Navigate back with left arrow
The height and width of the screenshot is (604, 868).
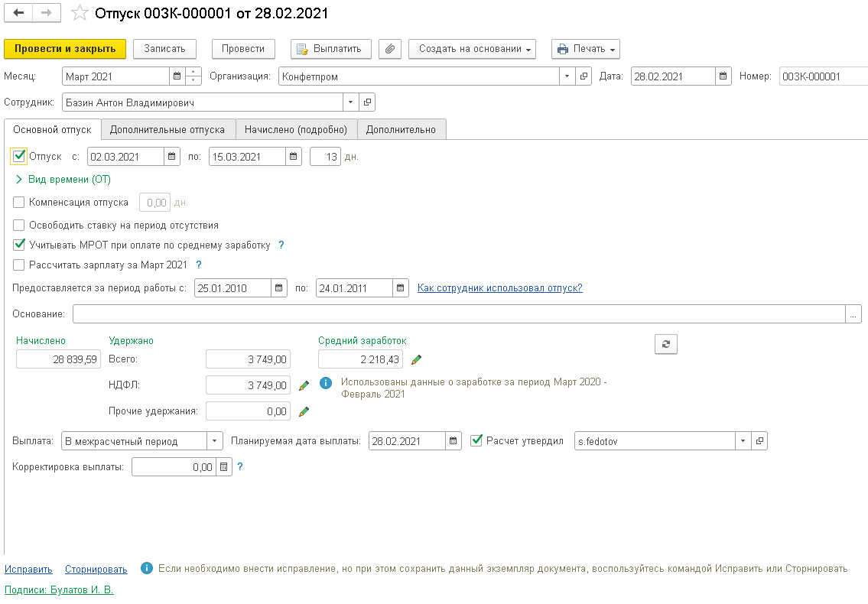pos(19,13)
